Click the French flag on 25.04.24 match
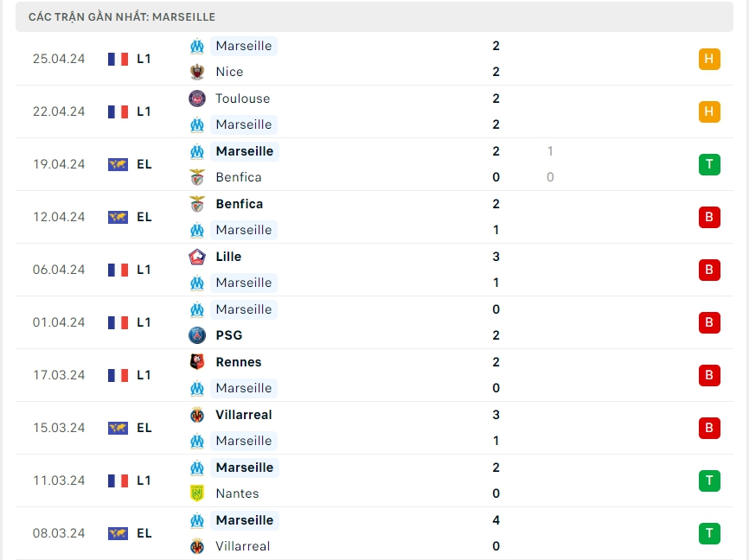 tap(118, 59)
